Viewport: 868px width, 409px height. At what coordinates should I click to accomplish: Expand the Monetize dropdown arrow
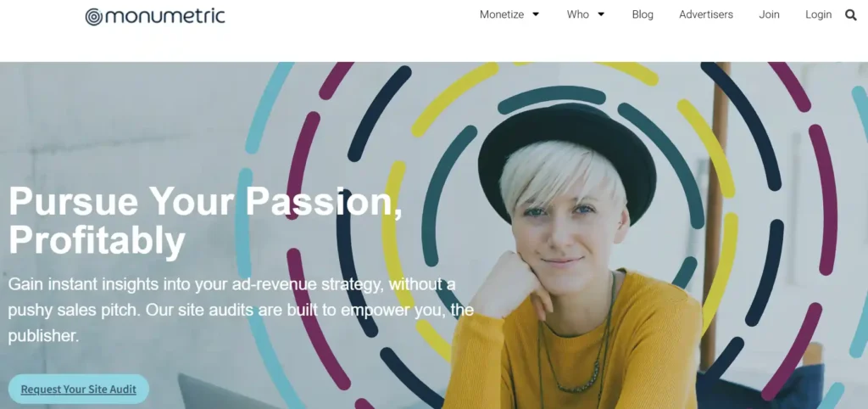tap(536, 14)
